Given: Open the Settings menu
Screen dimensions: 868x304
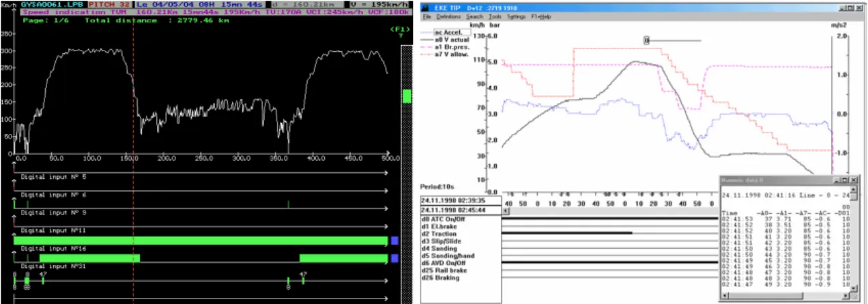Looking at the screenshot, I should [x=516, y=16].
